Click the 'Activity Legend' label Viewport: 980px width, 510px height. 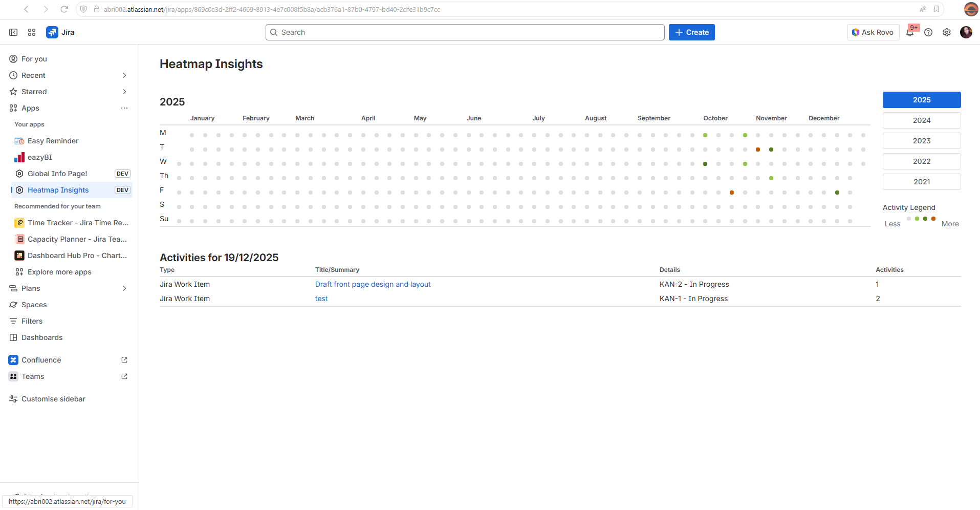[x=909, y=207]
